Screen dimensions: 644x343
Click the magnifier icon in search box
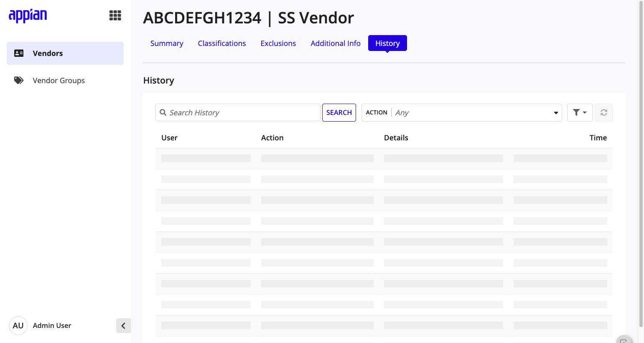point(163,112)
